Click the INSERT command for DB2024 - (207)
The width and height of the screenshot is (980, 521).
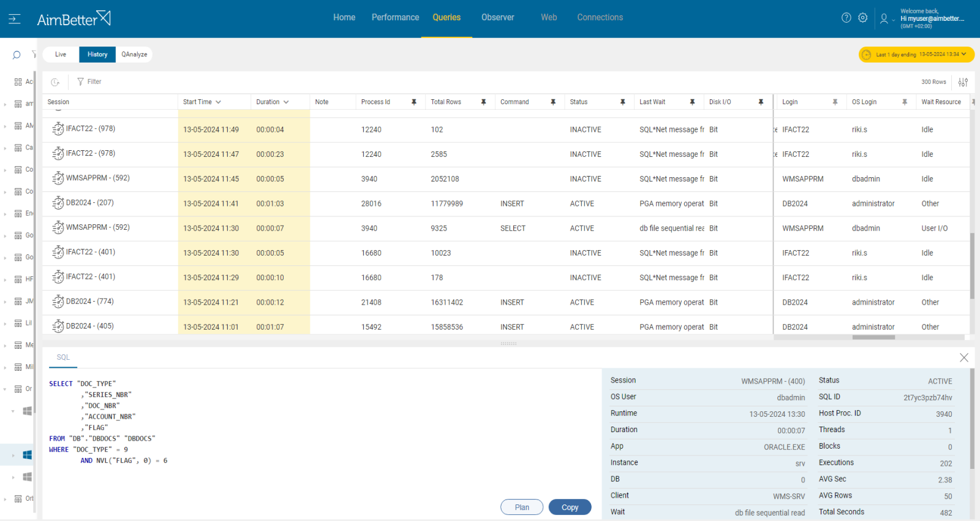(512, 203)
